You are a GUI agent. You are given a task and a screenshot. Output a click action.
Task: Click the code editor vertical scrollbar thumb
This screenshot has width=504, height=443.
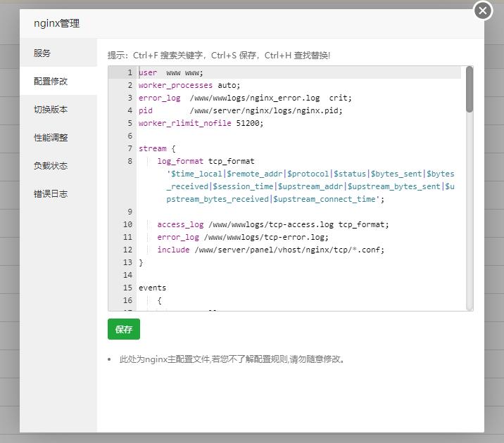click(x=469, y=89)
